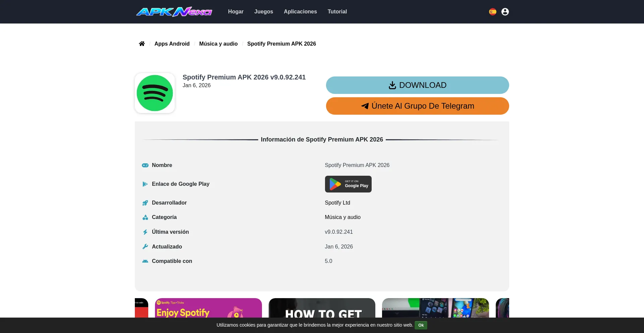Click the Música y audio category value
The image size is (644, 333).
(342, 217)
